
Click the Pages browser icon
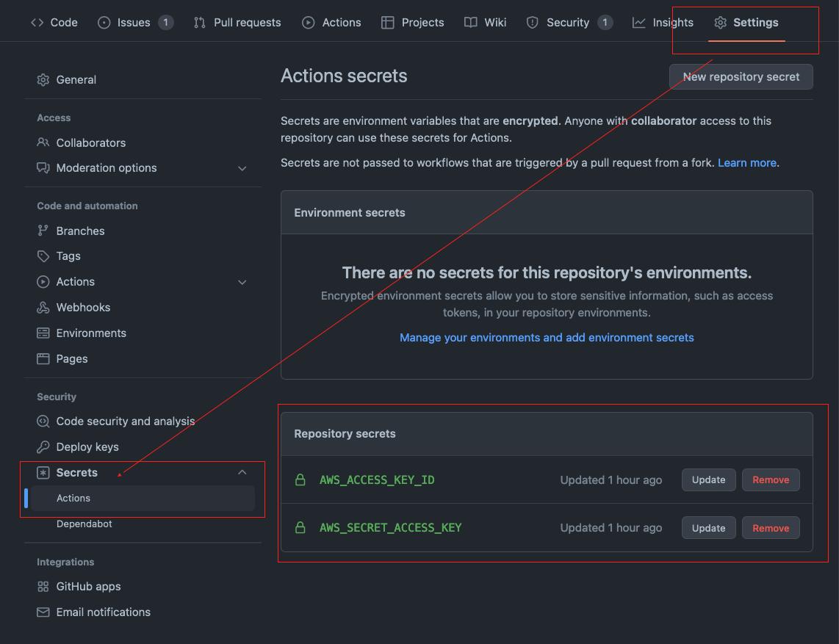click(43, 359)
